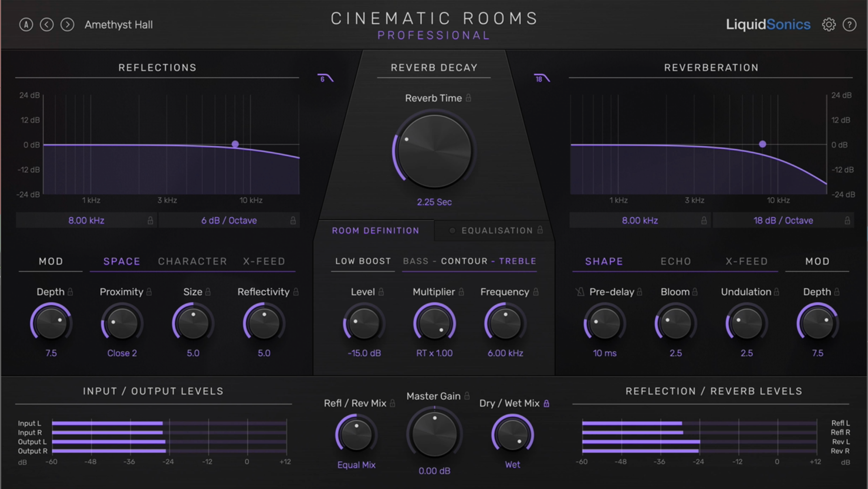868x489 pixels.
Task: Open help via the question mark icon
Action: tap(851, 24)
